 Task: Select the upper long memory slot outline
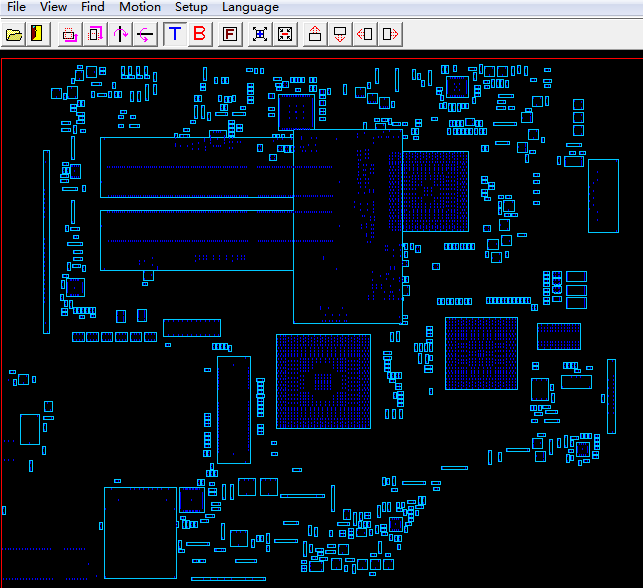click(197, 167)
